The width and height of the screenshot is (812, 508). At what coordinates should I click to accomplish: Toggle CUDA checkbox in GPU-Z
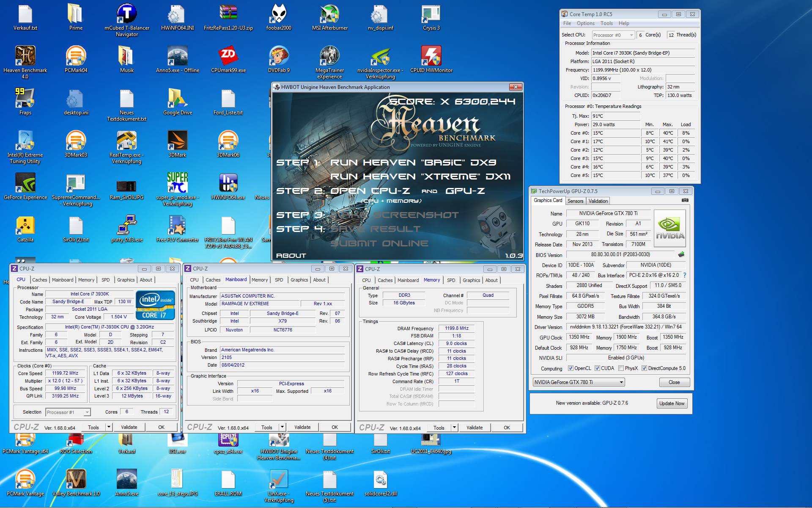(597, 368)
